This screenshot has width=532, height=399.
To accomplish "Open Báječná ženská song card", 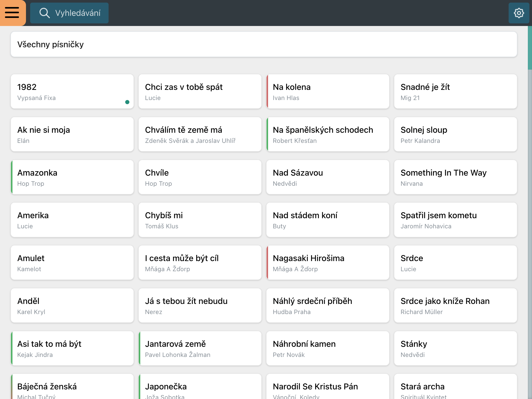I will (x=72, y=387).
